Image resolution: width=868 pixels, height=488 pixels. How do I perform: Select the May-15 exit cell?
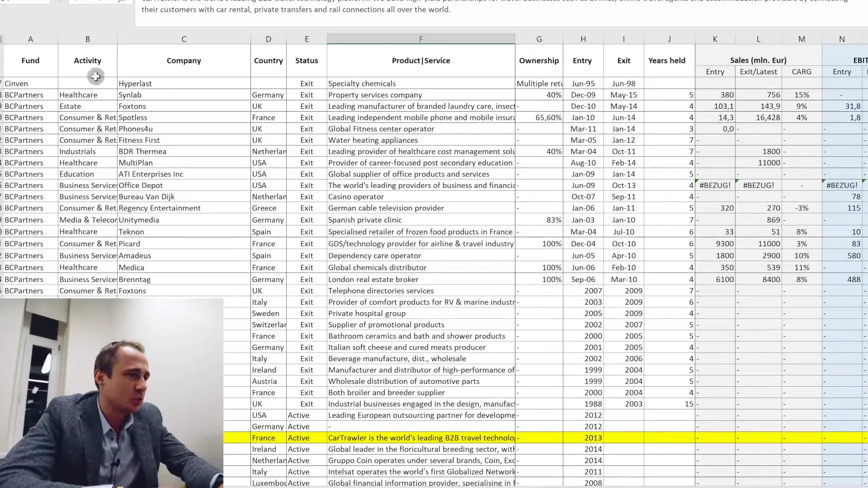pos(624,94)
